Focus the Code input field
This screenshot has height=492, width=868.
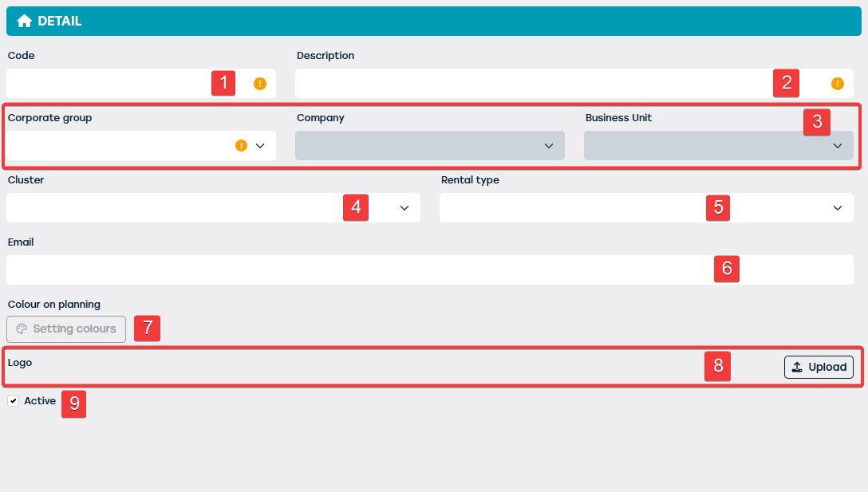click(141, 84)
